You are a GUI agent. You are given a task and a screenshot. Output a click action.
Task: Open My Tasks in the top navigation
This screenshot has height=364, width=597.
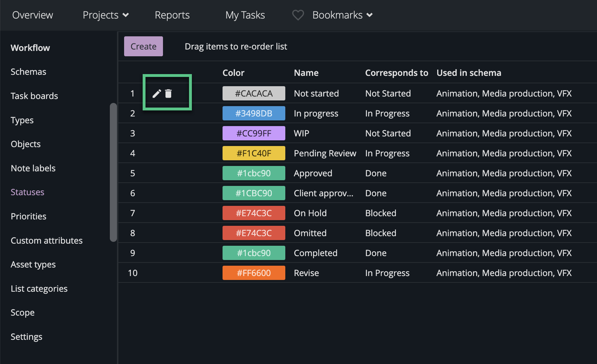pos(245,15)
